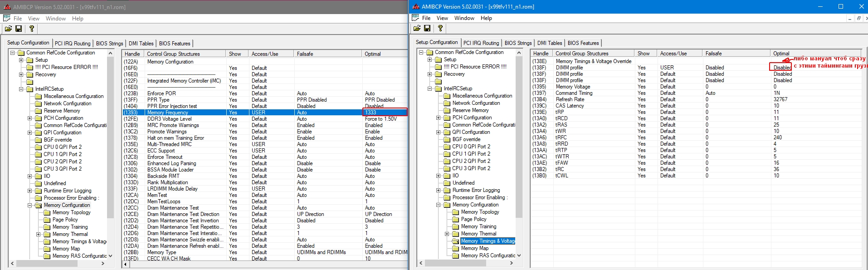
Task: Select Memory Frequency row in left table
Action: [x=265, y=113]
